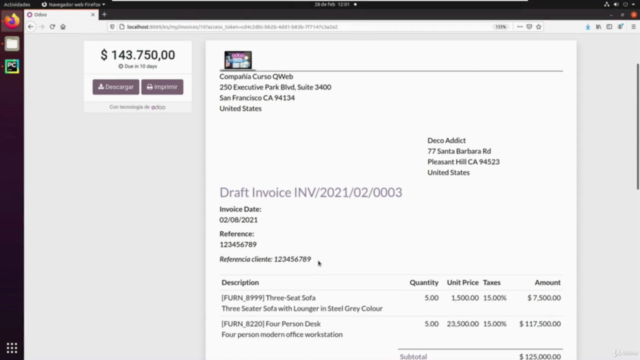
Task: Open the Actividades overview
Action: tap(17, 4)
